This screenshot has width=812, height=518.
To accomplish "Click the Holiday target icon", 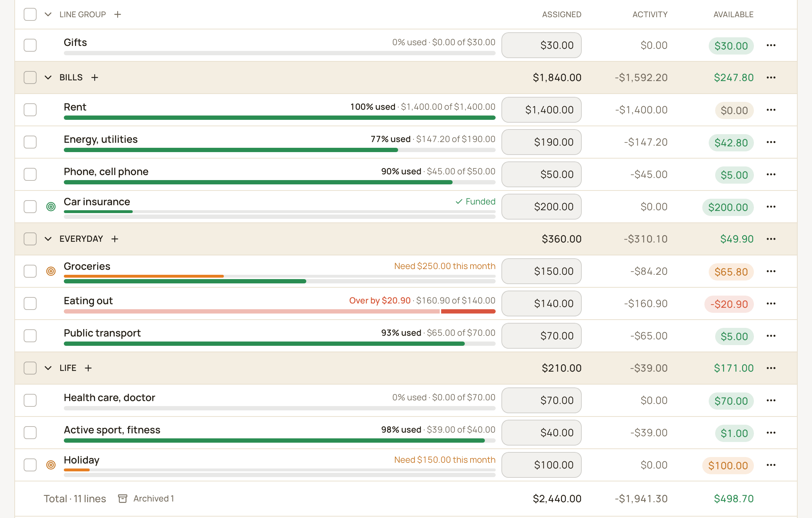I will (51, 465).
